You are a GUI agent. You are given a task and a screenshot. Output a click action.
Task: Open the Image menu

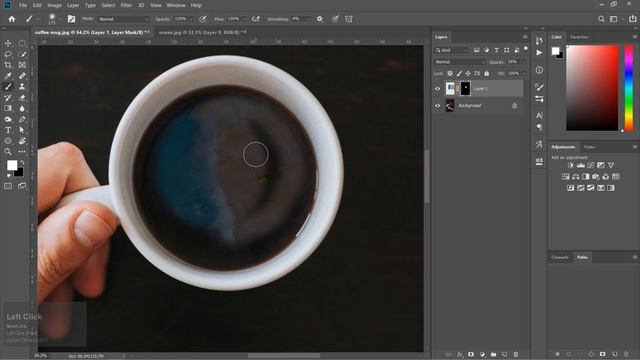point(54,5)
